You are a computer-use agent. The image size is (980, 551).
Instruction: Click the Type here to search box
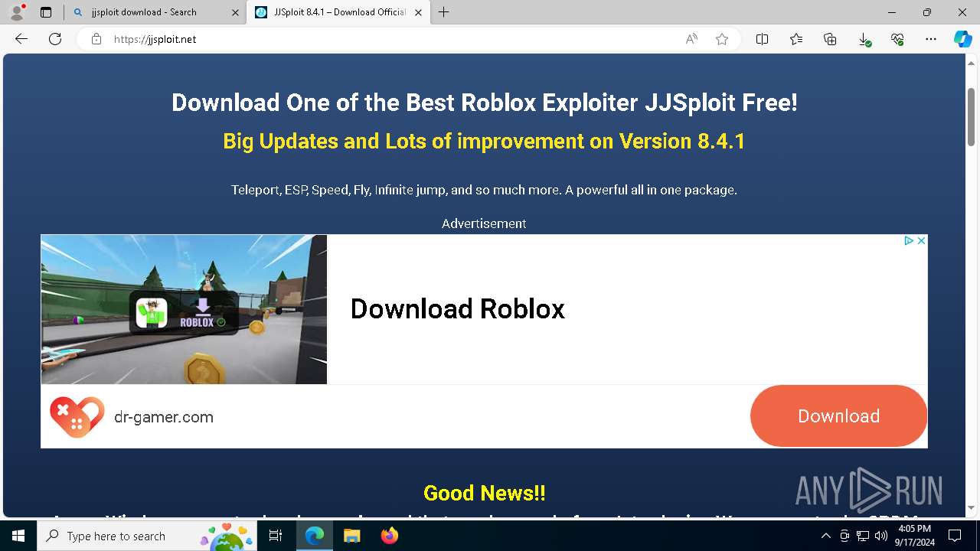coord(148,536)
